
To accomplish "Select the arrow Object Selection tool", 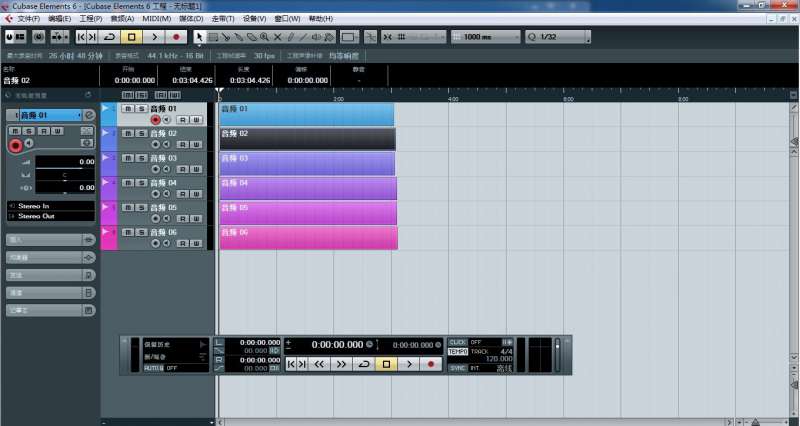I will [x=199, y=37].
